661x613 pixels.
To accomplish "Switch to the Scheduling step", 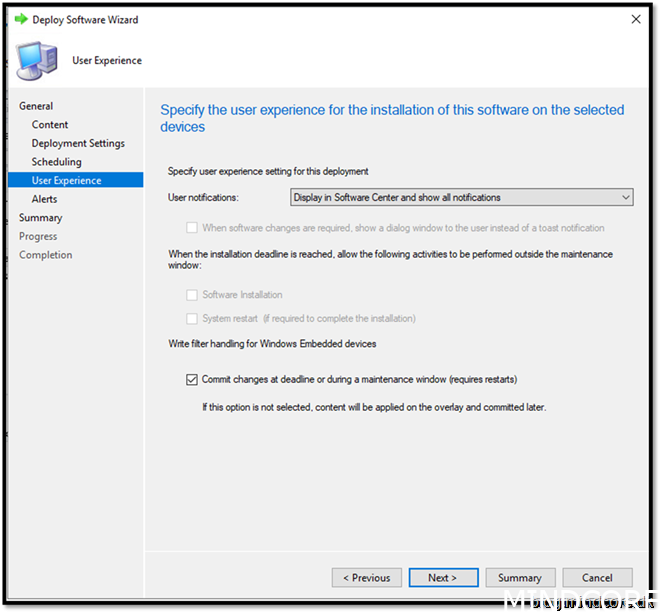I will click(x=56, y=162).
